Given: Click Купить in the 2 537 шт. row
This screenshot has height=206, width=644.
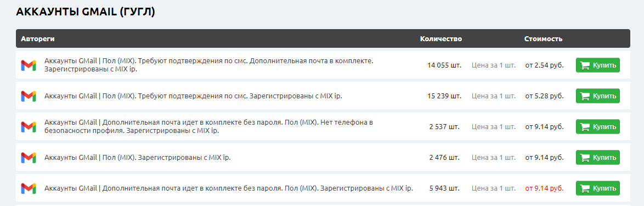Looking at the screenshot, I should (597, 127).
